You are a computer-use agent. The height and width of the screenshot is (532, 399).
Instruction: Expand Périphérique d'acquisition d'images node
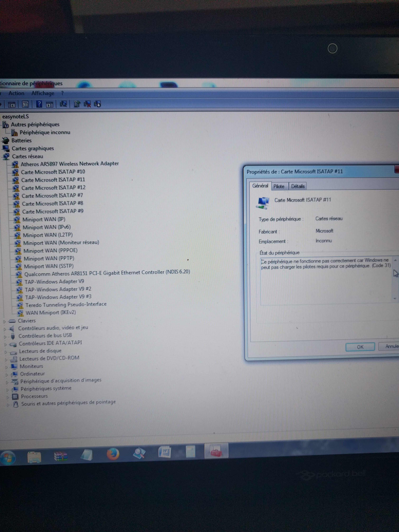(x=7, y=382)
